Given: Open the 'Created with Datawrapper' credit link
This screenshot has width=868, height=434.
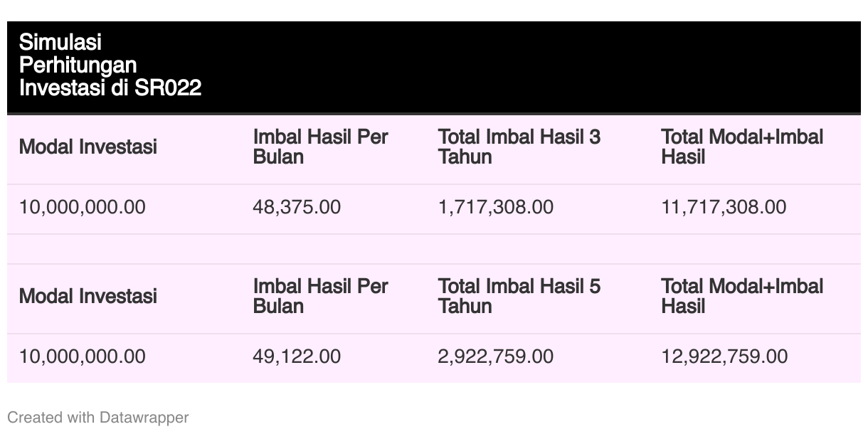Looking at the screenshot, I should 98,418.
